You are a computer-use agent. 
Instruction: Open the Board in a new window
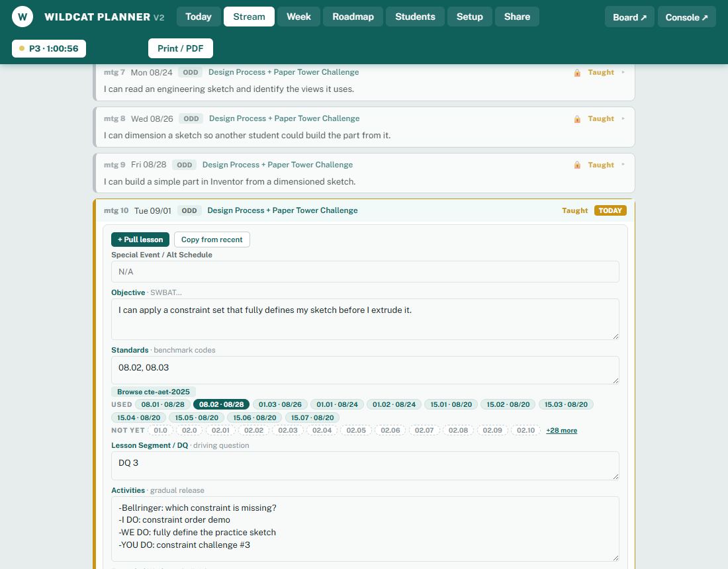click(x=629, y=17)
